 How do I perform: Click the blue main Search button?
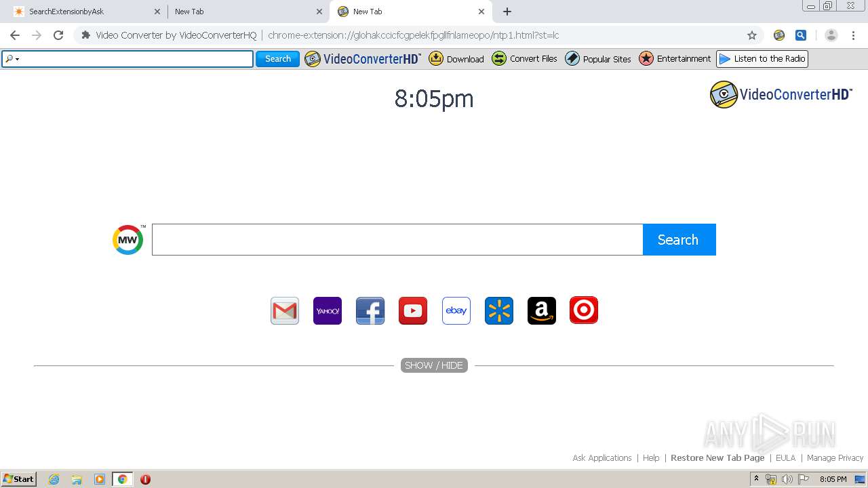[x=679, y=239]
